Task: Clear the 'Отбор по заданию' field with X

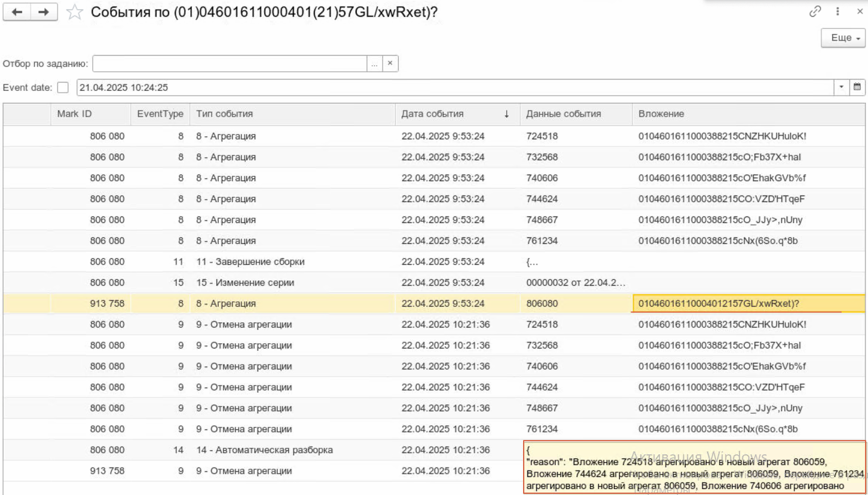Action: tap(390, 63)
